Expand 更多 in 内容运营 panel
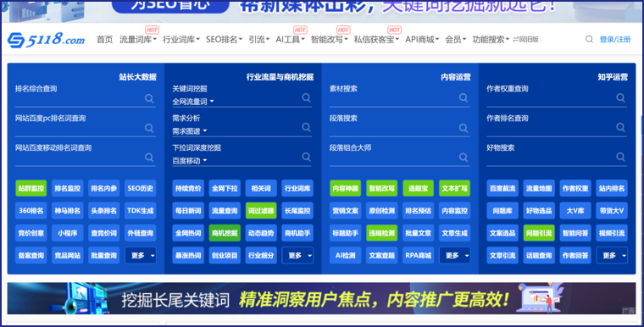644x327 pixels. click(455, 256)
